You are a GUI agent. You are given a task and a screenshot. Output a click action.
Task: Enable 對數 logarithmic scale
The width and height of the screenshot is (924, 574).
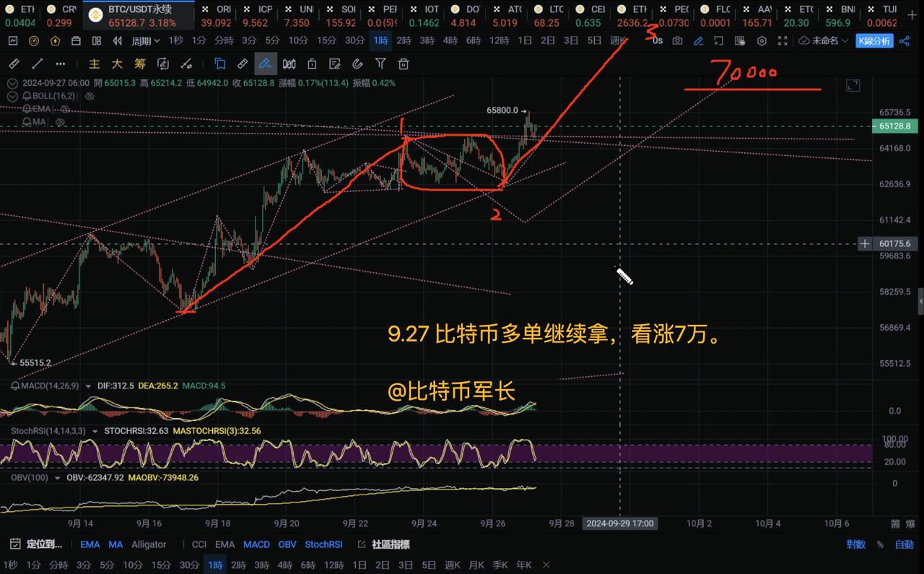pyautogui.click(x=856, y=544)
